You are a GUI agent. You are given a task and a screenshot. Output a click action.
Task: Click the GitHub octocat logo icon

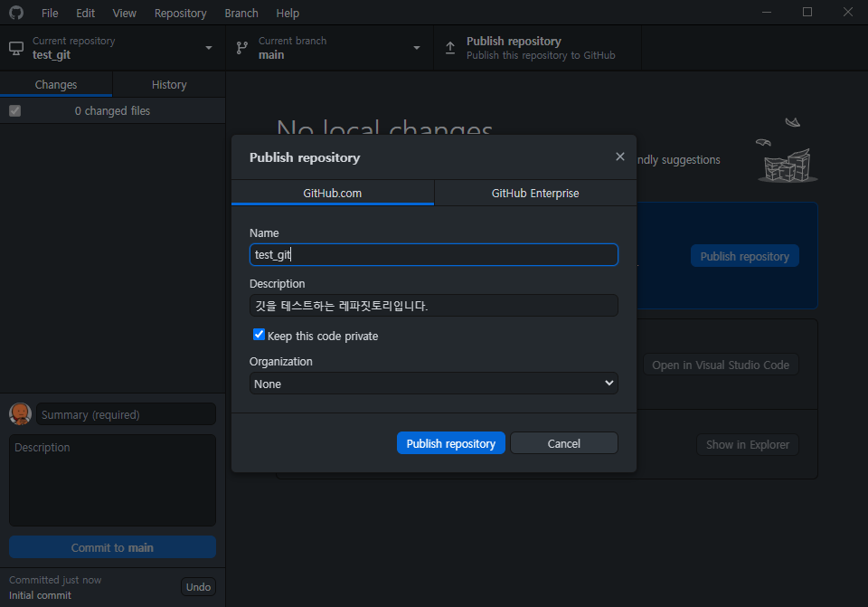pos(16,12)
